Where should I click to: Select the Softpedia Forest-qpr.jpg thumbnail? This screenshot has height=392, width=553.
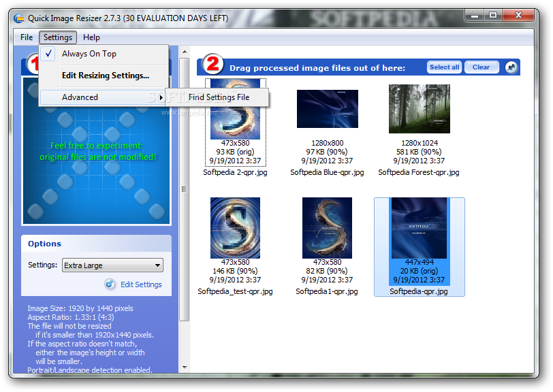(420, 109)
